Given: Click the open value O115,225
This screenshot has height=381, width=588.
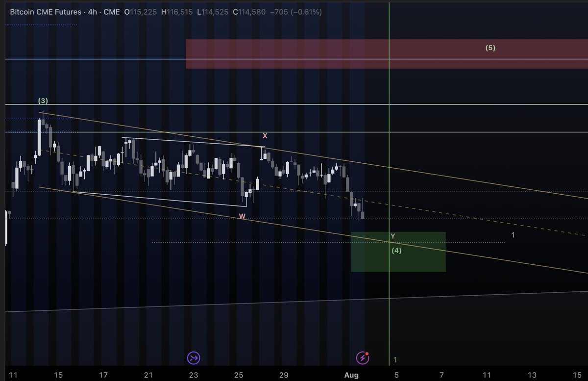Looking at the screenshot, I should coord(141,12).
